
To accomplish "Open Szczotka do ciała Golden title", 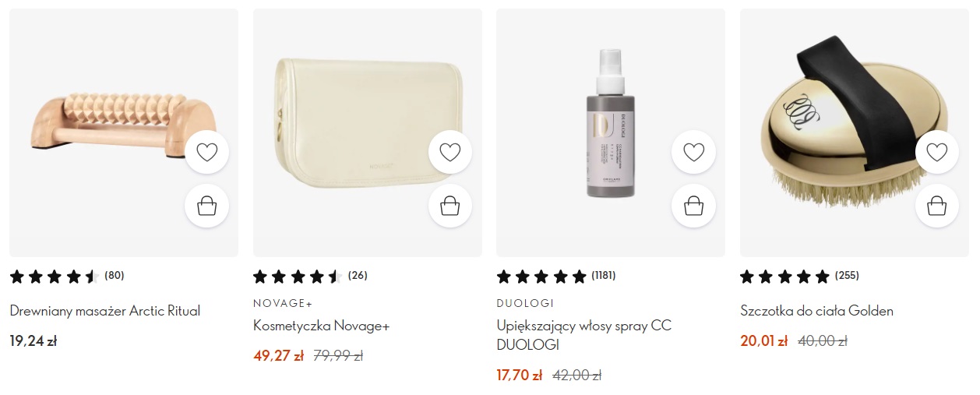I will click(816, 311).
